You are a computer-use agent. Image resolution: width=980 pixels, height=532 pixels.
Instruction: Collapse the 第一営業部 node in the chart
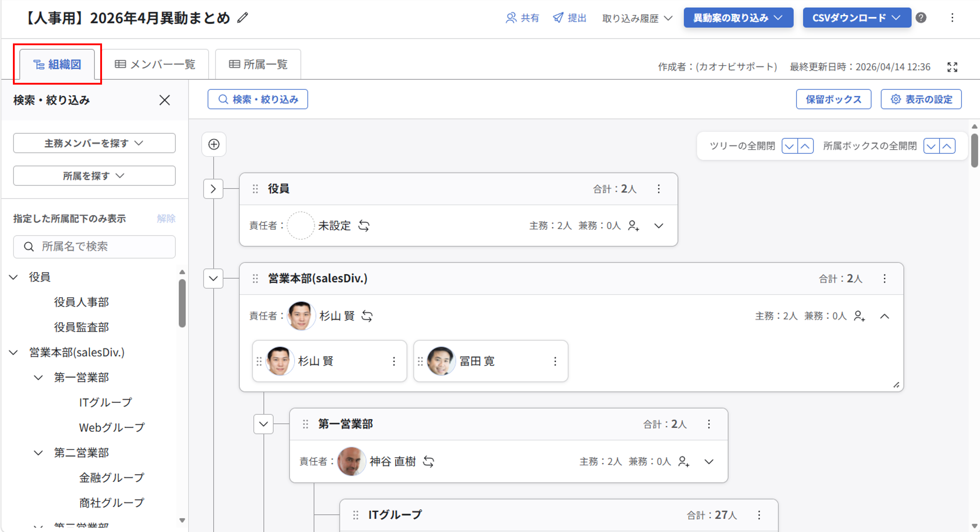(x=264, y=424)
